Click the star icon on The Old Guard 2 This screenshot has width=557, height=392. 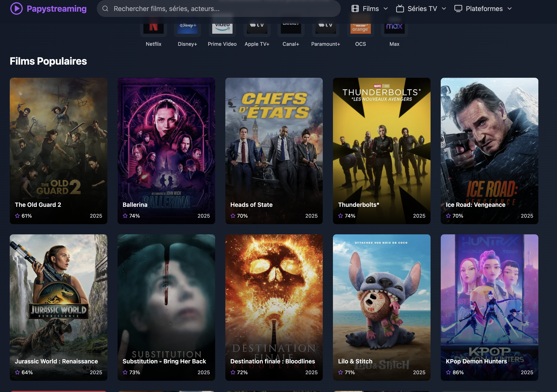[x=17, y=215]
